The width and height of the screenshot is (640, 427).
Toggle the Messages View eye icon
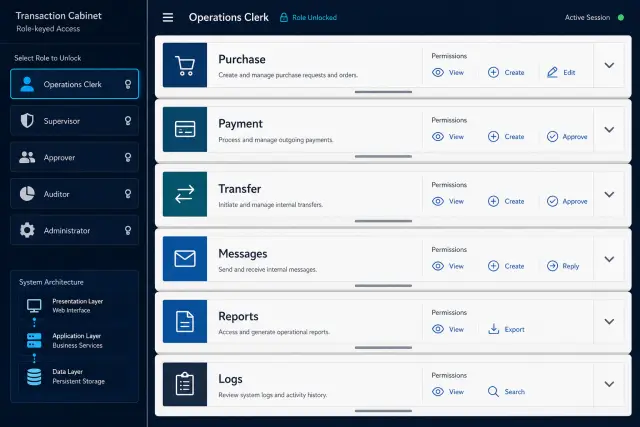click(x=438, y=266)
